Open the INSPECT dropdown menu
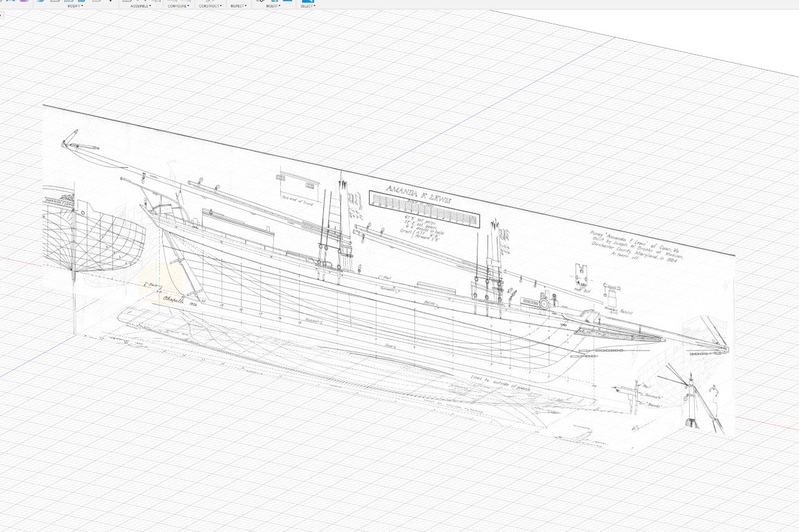Screen dimensions: 799x532 tap(238, 6)
